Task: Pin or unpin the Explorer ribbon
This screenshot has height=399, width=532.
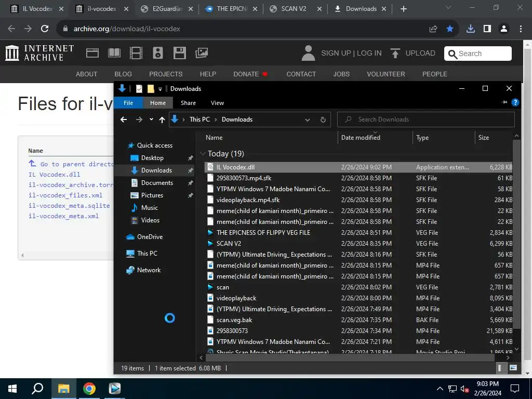Action: pyautogui.click(x=504, y=102)
